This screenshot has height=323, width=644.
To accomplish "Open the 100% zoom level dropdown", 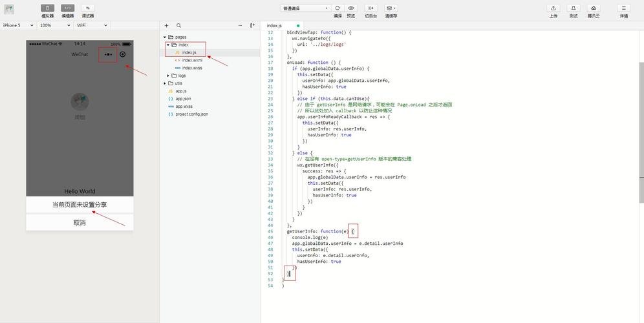I will [55, 25].
